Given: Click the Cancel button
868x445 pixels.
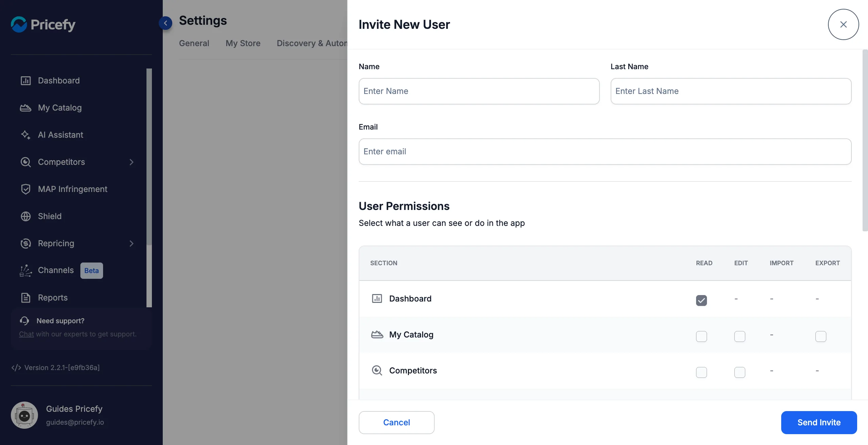Looking at the screenshot, I should (396, 422).
